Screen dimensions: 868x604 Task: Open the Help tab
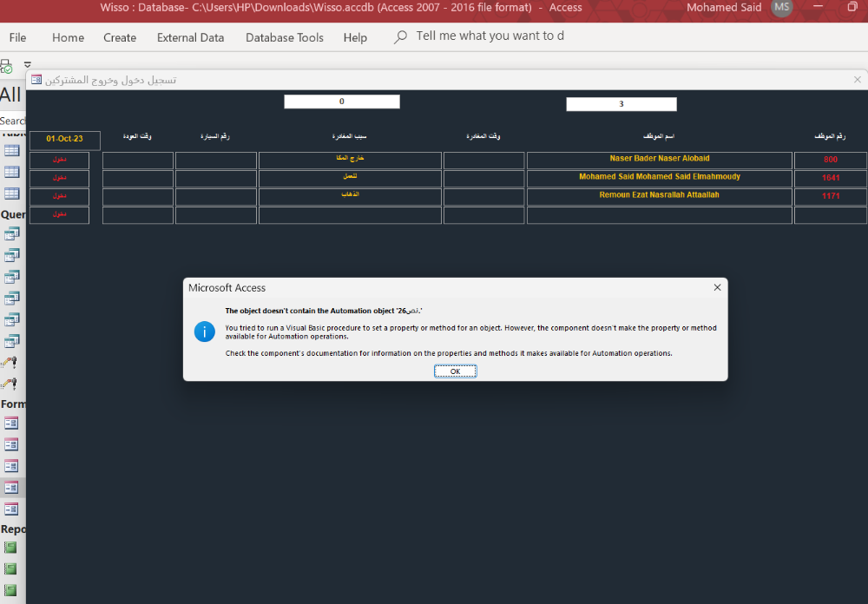(355, 37)
